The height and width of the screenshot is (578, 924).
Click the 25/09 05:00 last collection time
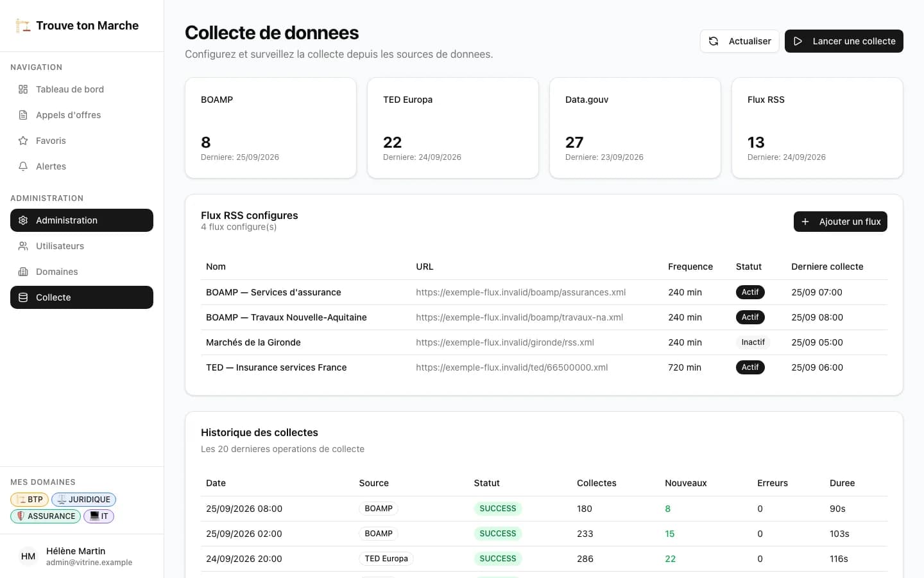(817, 342)
